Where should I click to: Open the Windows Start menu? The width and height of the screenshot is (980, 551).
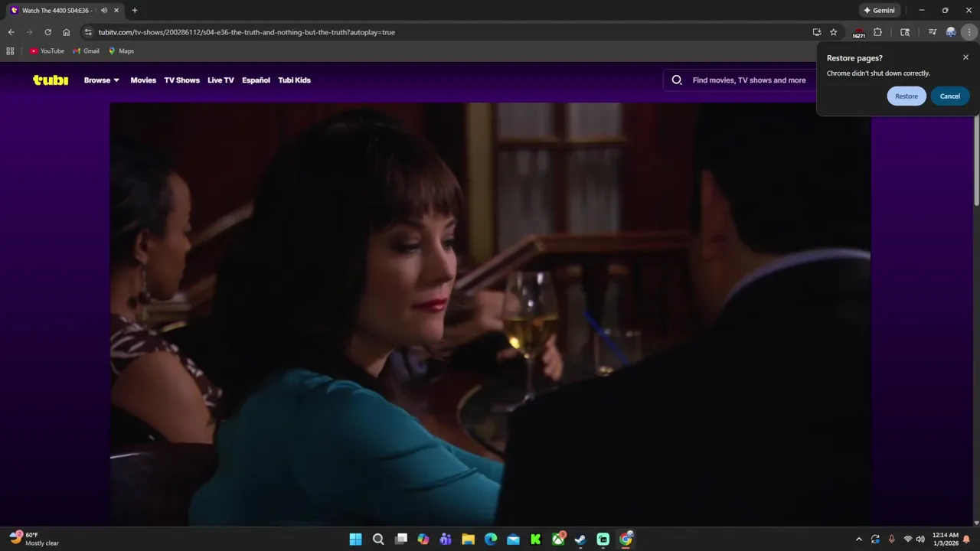coord(356,540)
